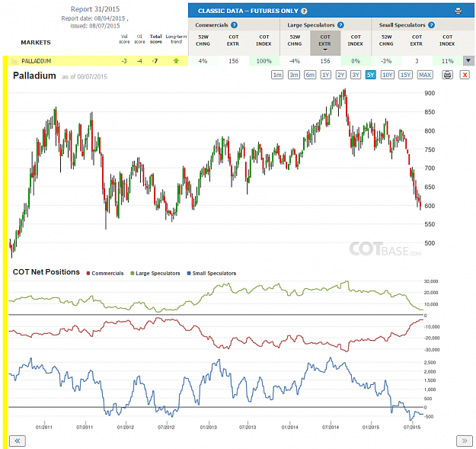Viewport: 476px width, 449px height.
Task: Close the Palladium chart with red X
Action: pos(465,75)
